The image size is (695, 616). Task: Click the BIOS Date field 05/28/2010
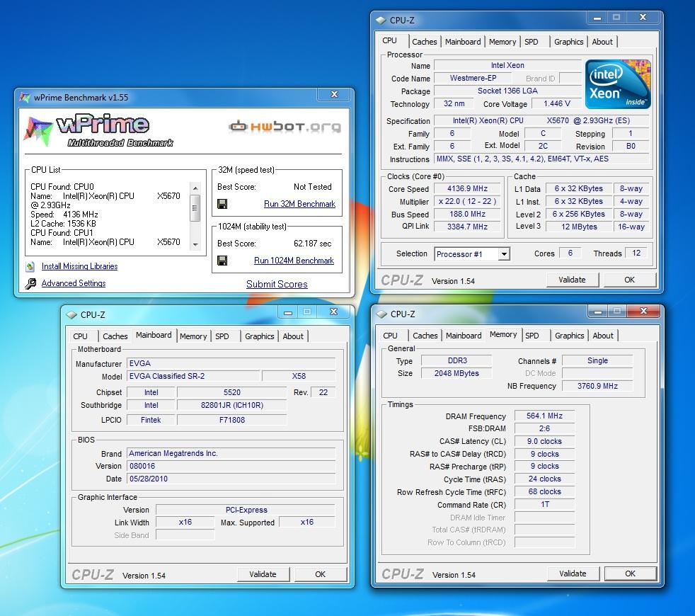pos(231,479)
